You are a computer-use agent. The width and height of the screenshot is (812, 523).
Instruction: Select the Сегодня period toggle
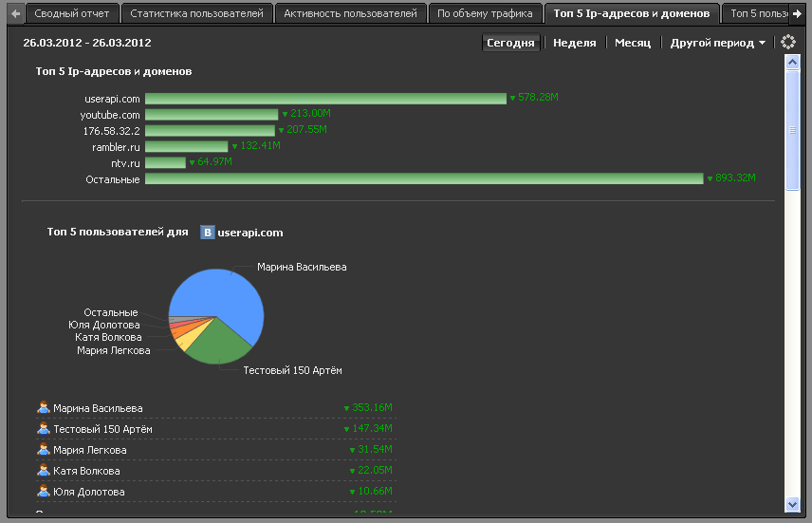(x=511, y=43)
